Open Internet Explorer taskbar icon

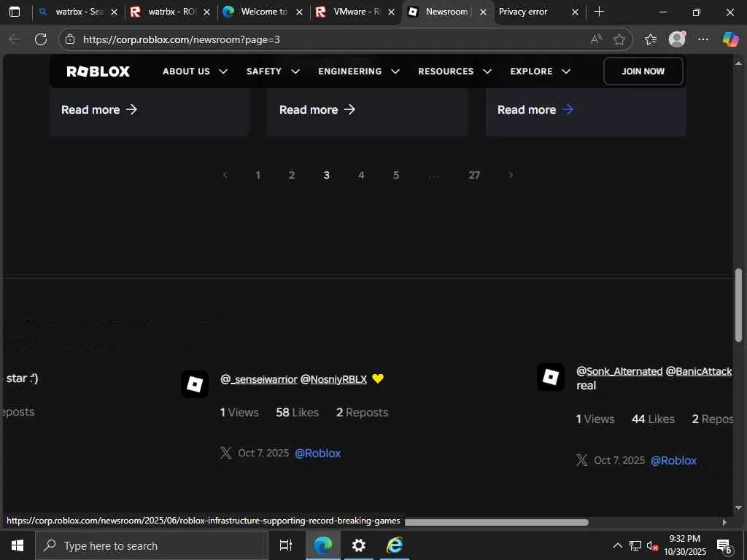395,545
